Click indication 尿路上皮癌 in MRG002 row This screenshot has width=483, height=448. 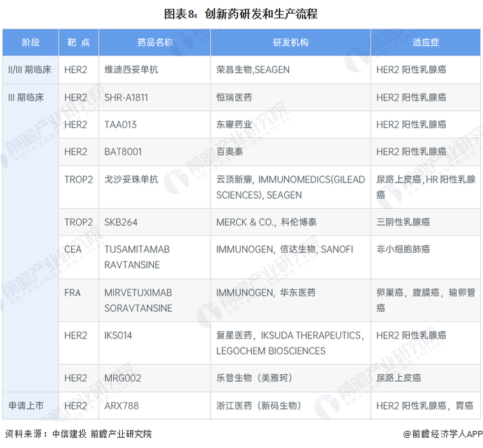click(x=399, y=378)
